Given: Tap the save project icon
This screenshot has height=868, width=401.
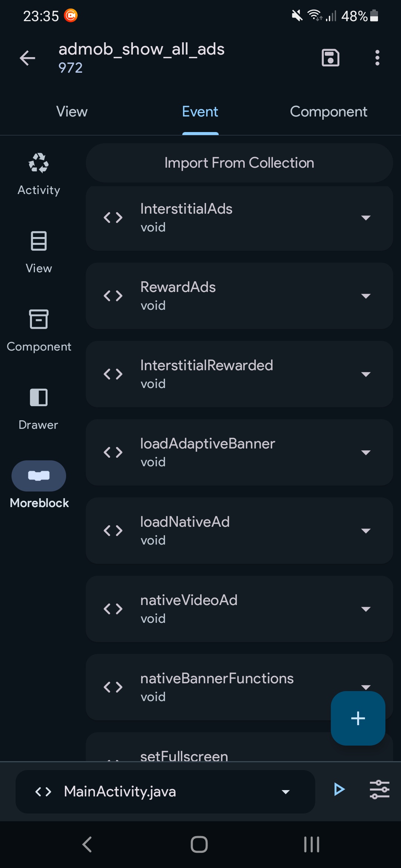Looking at the screenshot, I should tap(330, 58).
